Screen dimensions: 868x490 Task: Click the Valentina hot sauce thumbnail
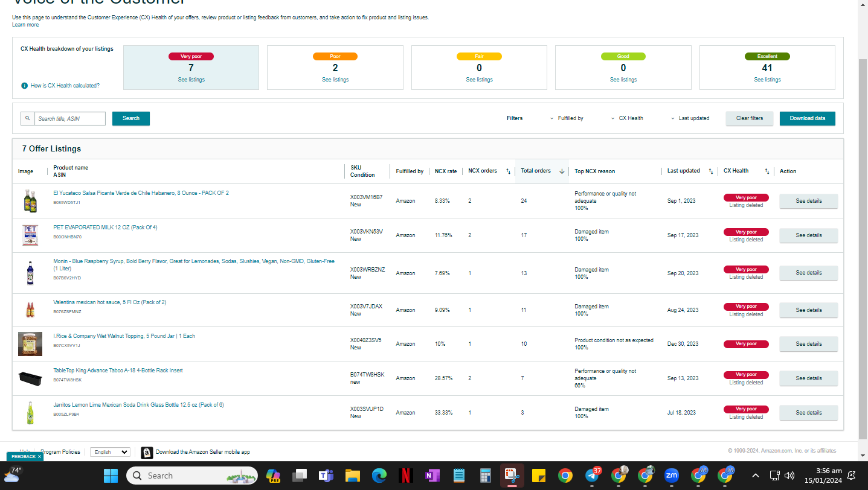point(30,310)
